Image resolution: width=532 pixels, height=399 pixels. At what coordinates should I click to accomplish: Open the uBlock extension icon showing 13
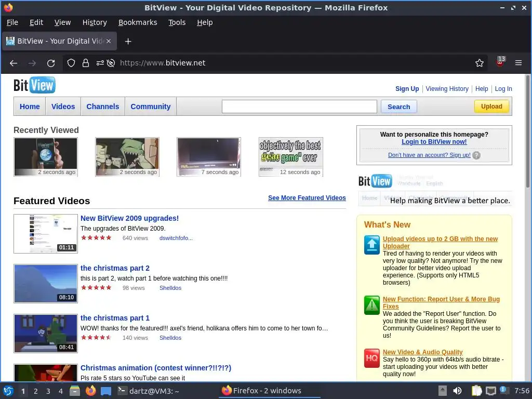[x=500, y=62]
